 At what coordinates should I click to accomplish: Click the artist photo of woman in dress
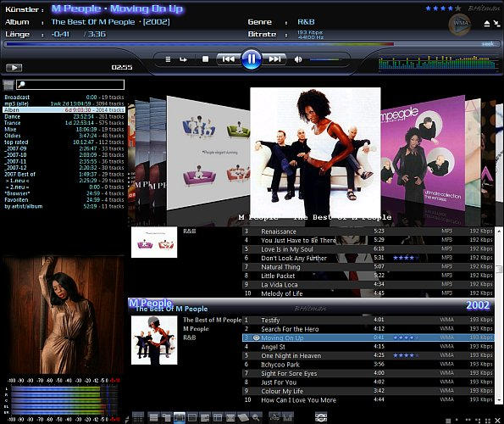[64, 315]
